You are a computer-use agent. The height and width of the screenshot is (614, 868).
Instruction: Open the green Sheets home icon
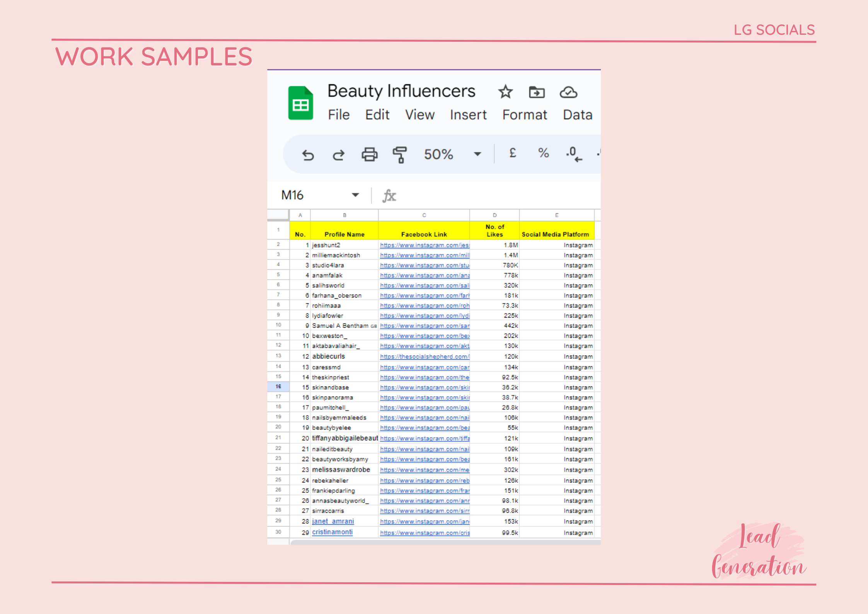[300, 103]
